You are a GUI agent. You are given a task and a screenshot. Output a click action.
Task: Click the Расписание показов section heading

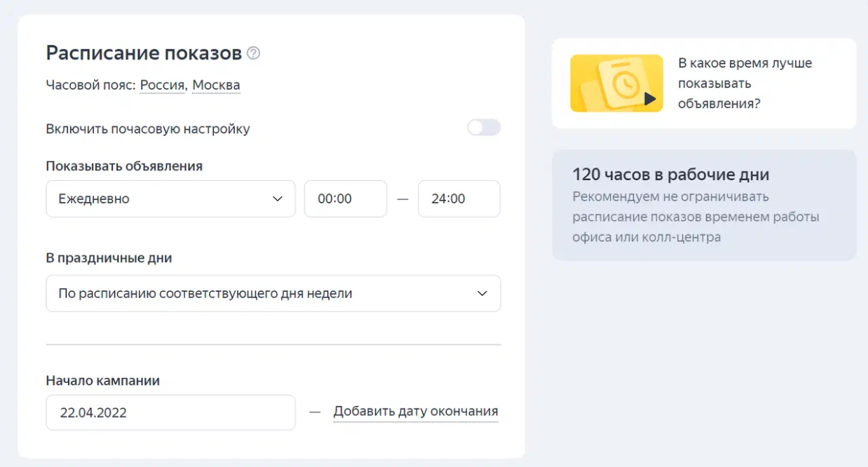tap(144, 53)
